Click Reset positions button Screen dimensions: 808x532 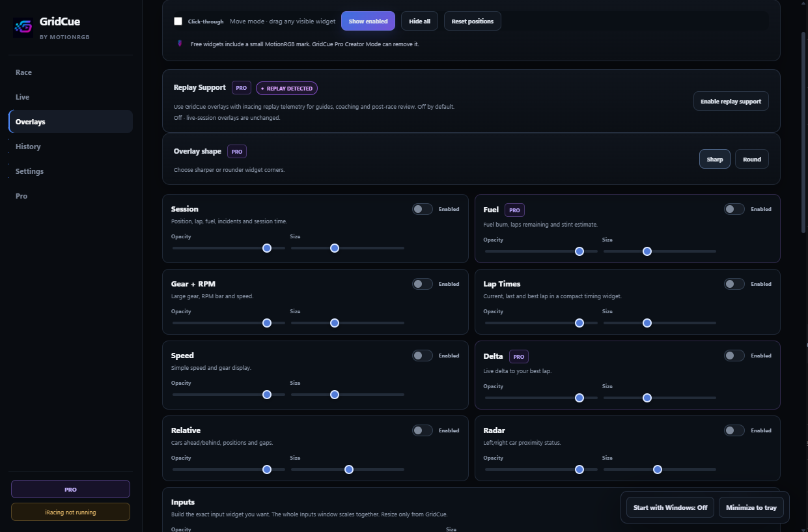[x=473, y=21]
